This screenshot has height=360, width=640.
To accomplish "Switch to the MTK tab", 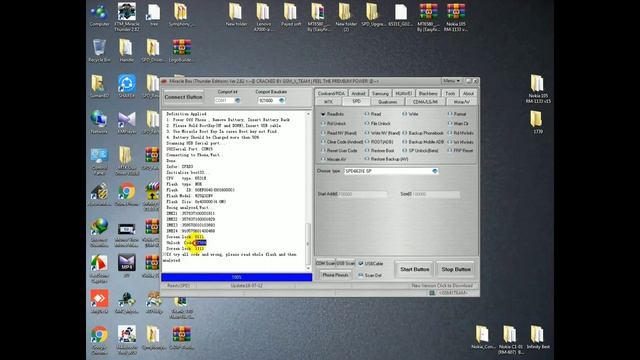I will pos(328,102).
